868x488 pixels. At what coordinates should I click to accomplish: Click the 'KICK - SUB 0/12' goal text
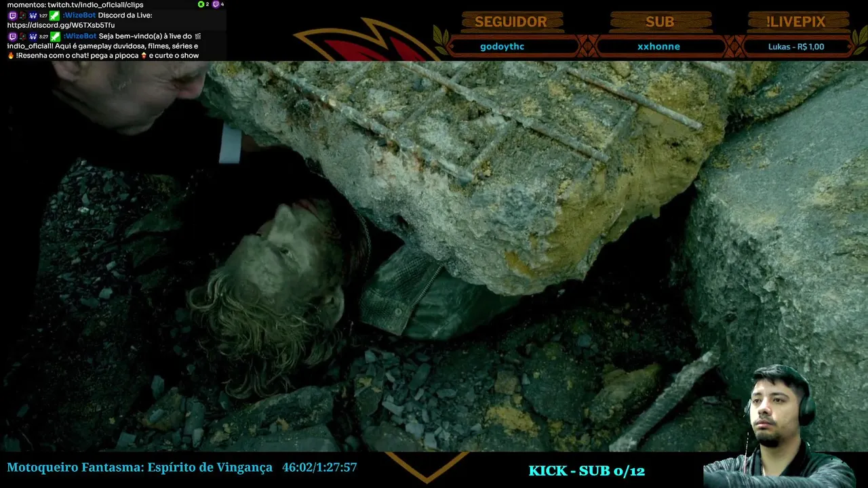(x=587, y=470)
